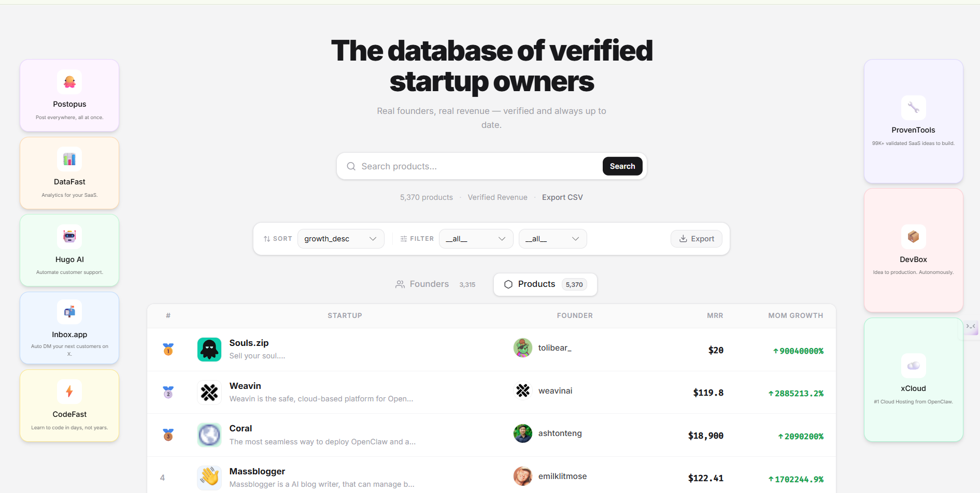Select the Inbox.app mailbox icon
The width and height of the screenshot is (980, 493).
click(x=69, y=312)
